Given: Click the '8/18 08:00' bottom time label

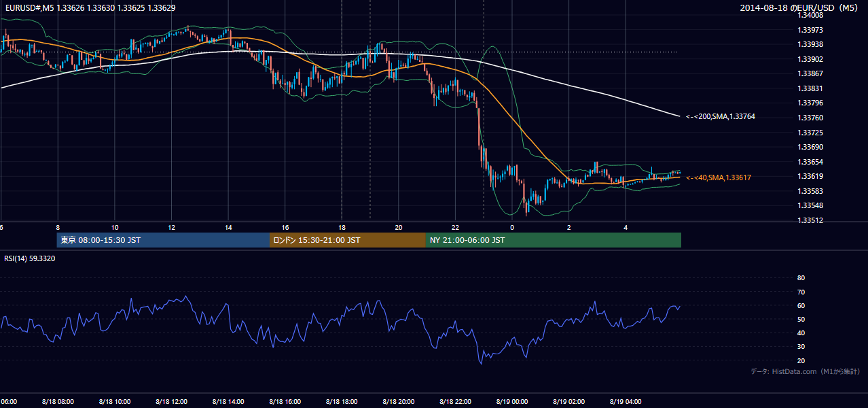Looking at the screenshot, I should (x=58, y=401).
